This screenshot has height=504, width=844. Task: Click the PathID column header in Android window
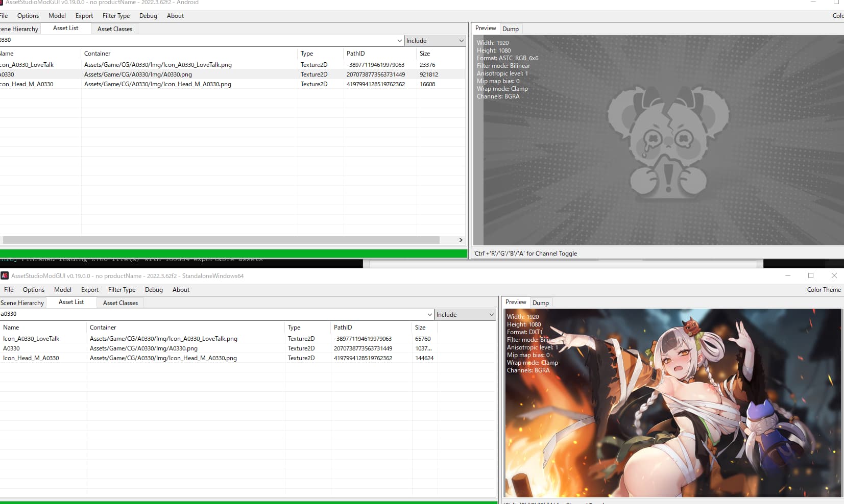[355, 54]
